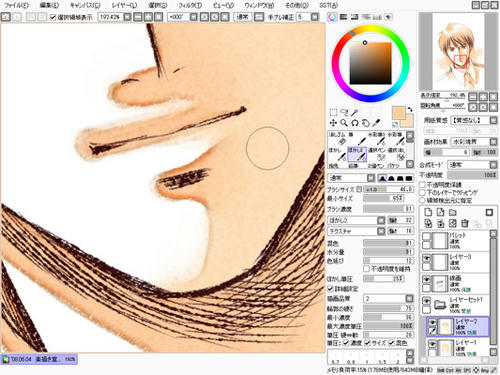The height and width of the screenshot is (375, 500).
Task: Open the レイヤー menu
Action: (124, 5)
